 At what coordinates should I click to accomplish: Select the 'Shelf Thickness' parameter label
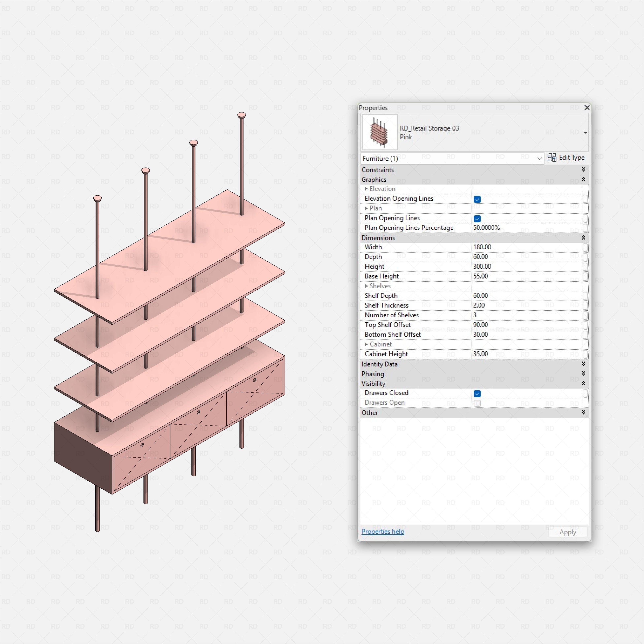point(386,305)
